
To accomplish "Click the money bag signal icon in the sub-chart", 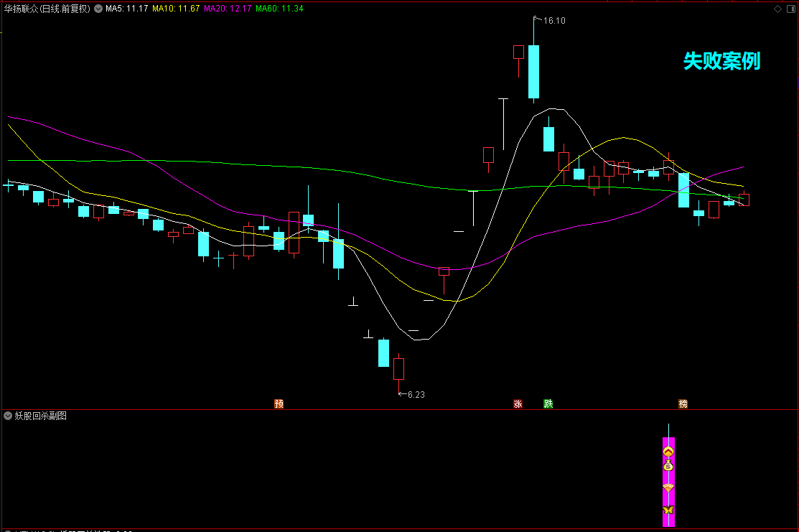I will pyautogui.click(x=668, y=465).
